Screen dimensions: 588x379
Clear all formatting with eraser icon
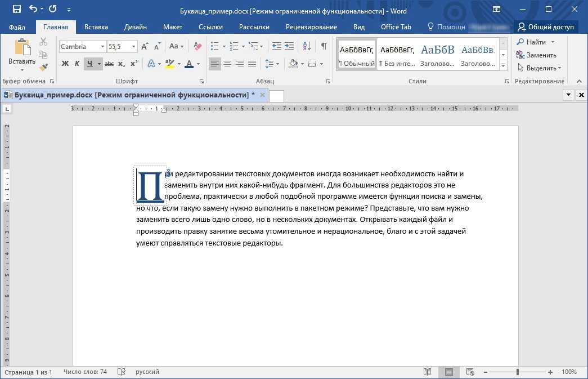point(198,47)
